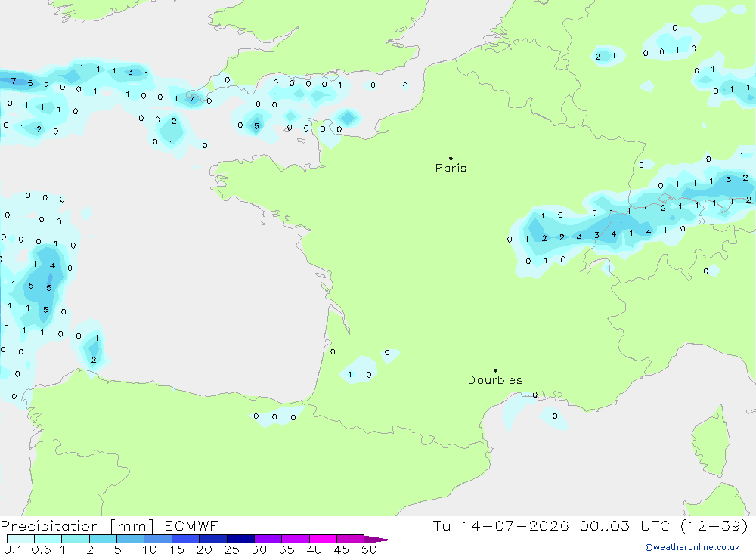Click the '0.1' legend scale label

13,549
